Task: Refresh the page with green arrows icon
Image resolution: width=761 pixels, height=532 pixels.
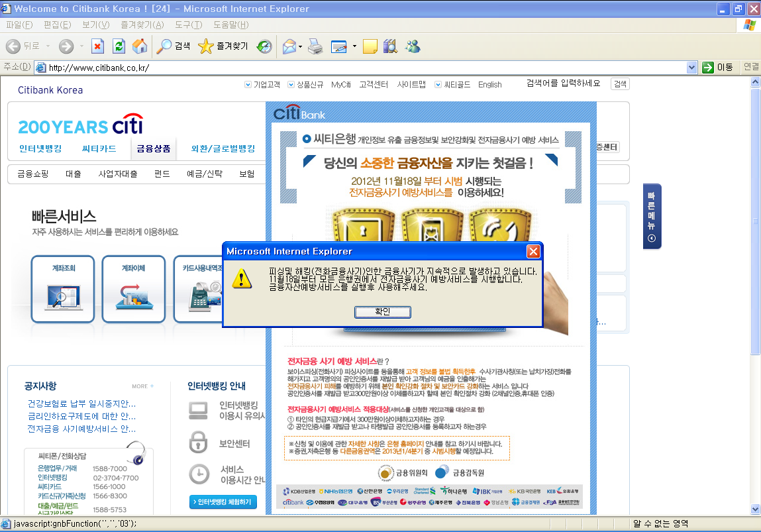Action: tap(119, 46)
